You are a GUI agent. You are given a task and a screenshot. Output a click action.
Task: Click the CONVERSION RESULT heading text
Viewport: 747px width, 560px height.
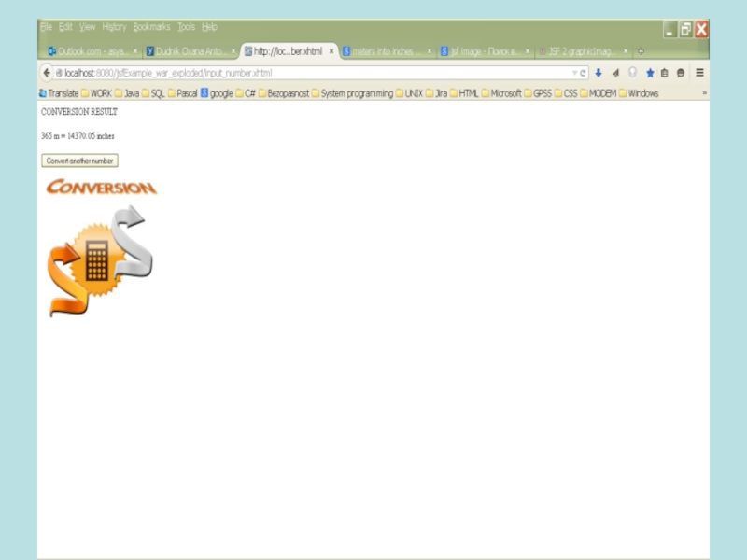tap(79, 112)
